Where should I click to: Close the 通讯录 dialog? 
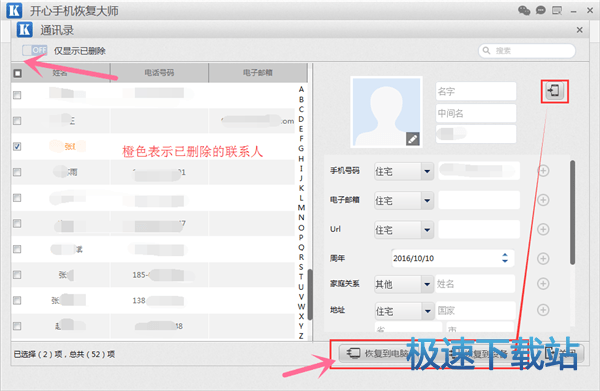coord(580,30)
